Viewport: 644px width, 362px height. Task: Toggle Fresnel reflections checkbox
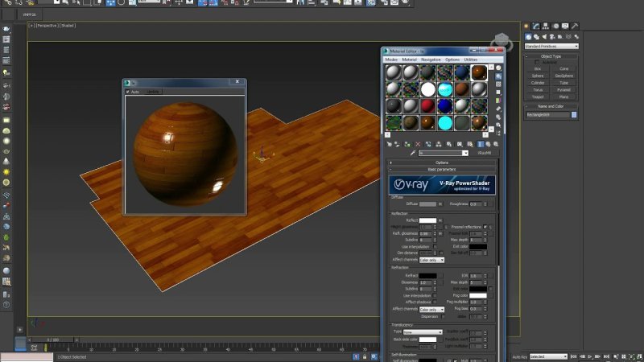[485, 227]
